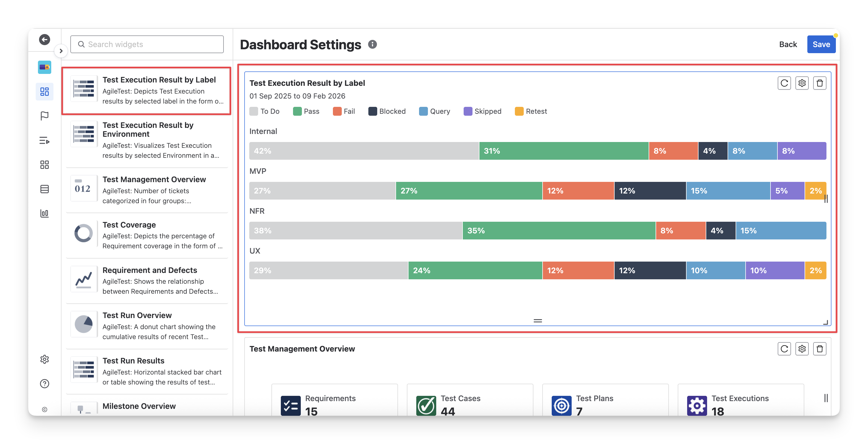Open the playlist run icon in sidebar
This screenshot has width=868, height=444.
pos(45,140)
